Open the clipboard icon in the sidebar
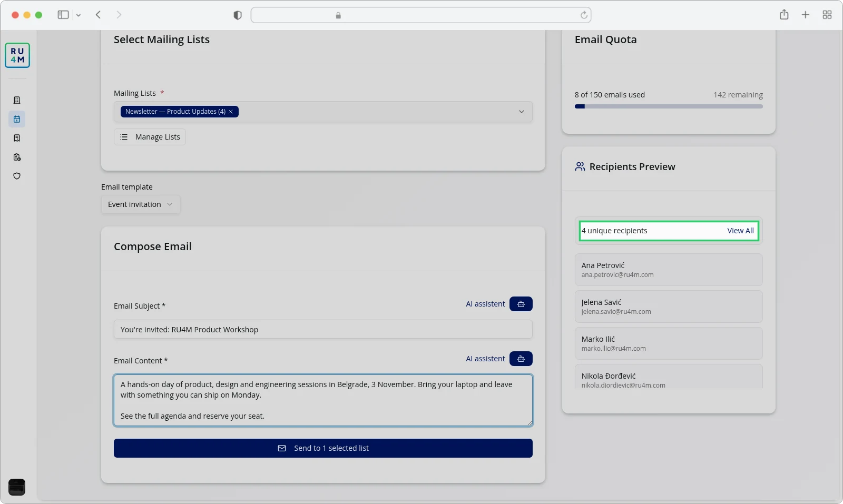 click(x=17, y=157)
